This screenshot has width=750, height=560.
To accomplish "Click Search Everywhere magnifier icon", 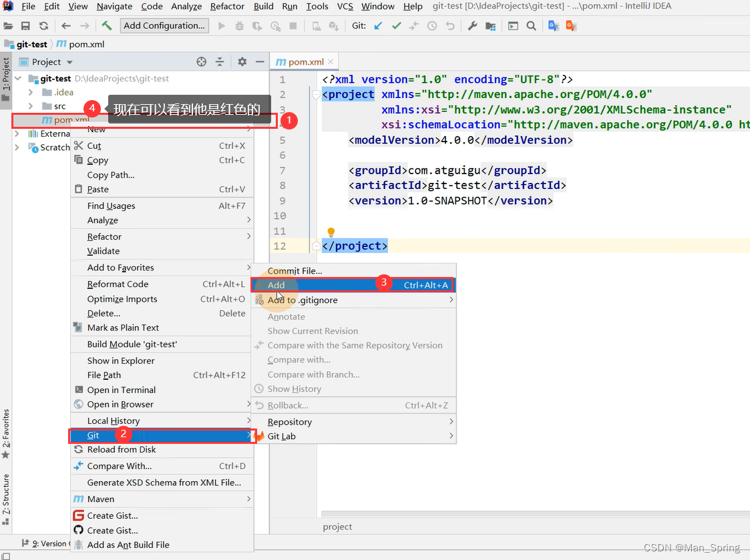I will 531,26.
